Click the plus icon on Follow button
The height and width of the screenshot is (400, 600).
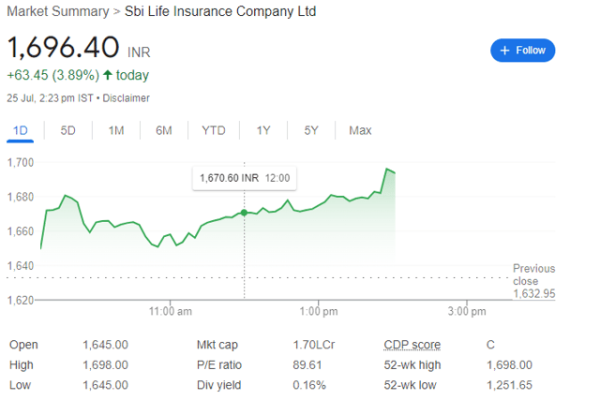click(505, 51)
